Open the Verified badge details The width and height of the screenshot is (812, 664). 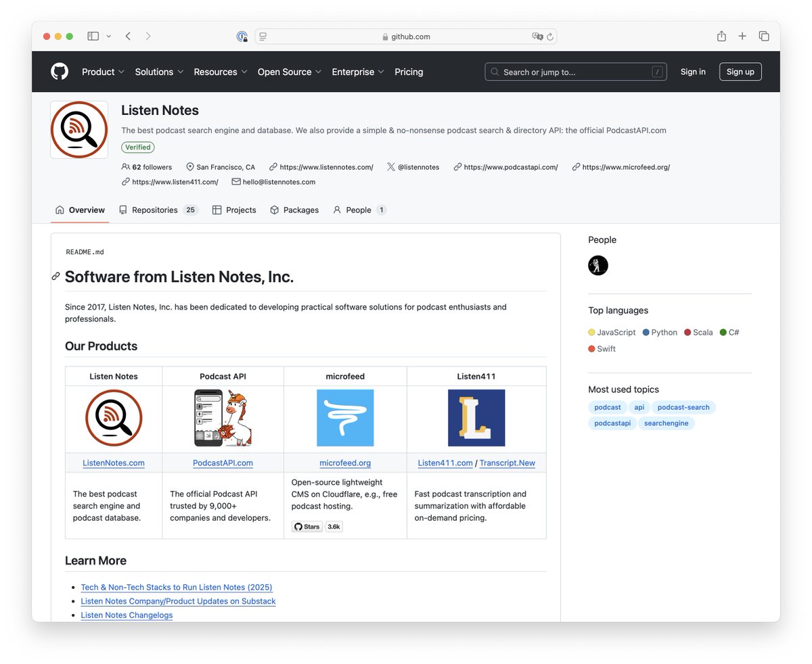click(138, 147)
